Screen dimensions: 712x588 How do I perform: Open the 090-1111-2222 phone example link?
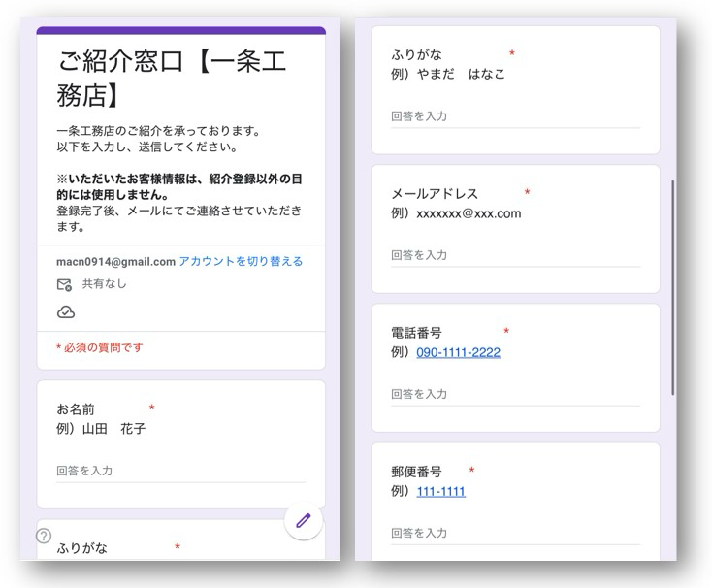coord(458,352)
